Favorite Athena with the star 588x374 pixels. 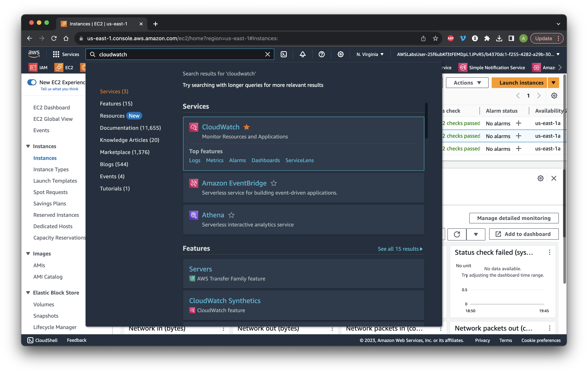click(231, 215)
